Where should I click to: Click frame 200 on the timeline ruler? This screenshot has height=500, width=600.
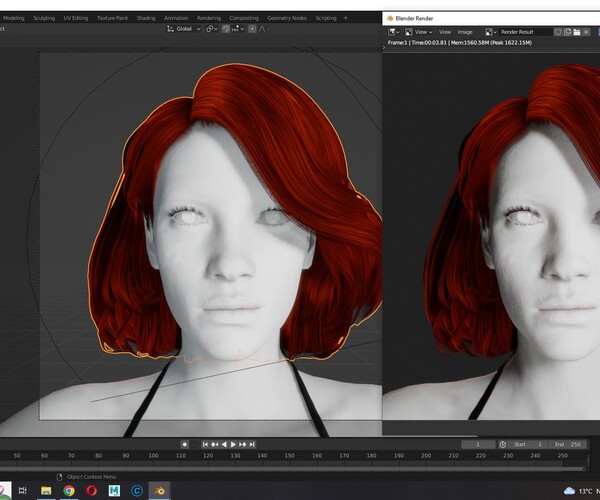[426, 456]
